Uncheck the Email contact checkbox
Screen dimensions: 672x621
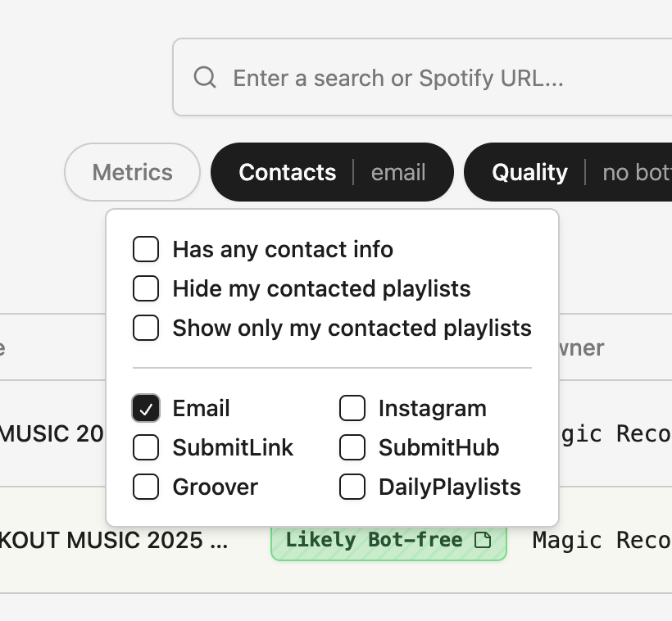pyautogui.click(x=146, y=408)
